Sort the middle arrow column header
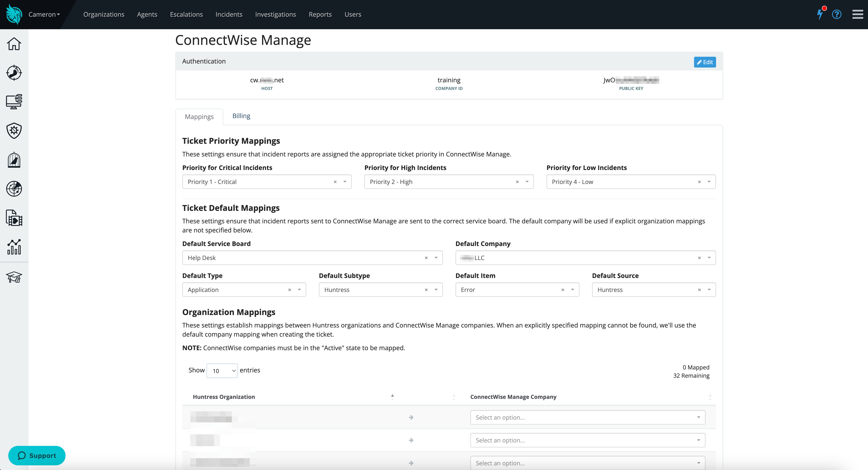The height and width of the screenshot is (470, 868). pyautogui.click(x=454, y=397)
